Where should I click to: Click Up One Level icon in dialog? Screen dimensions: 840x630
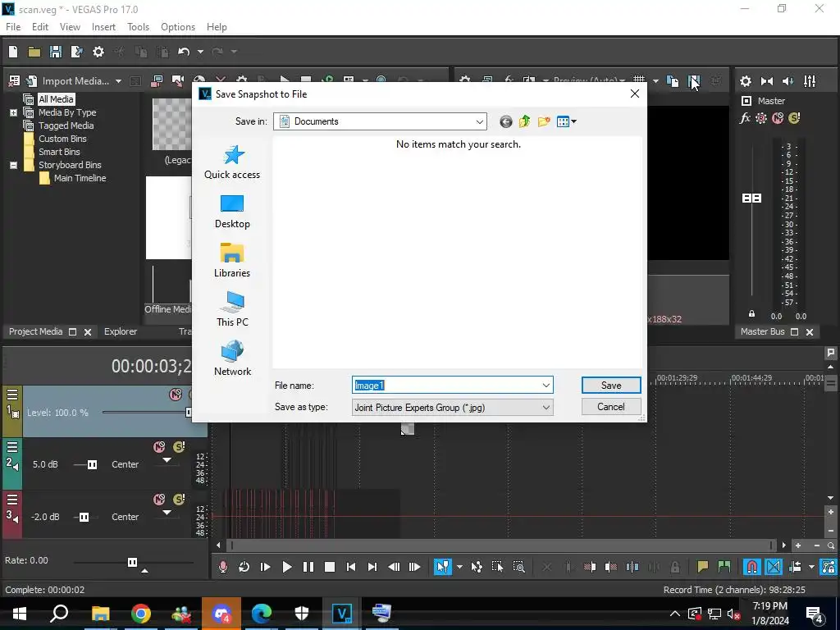(524, 121)
